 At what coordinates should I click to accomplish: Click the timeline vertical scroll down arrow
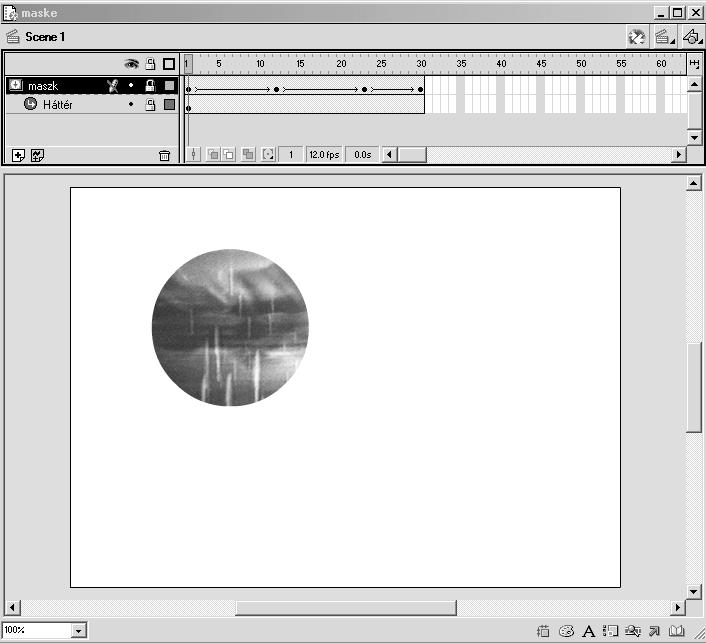(694, 137)
